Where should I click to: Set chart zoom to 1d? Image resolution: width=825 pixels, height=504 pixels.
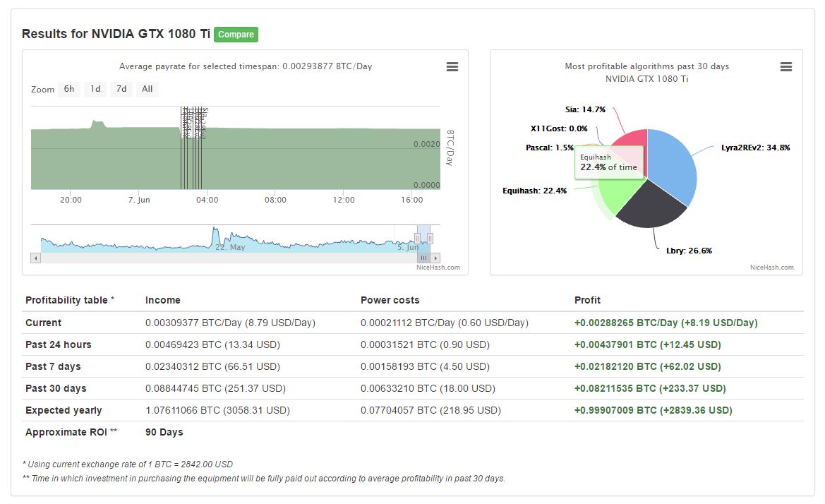pyautogui.click(x=95, y=89)
